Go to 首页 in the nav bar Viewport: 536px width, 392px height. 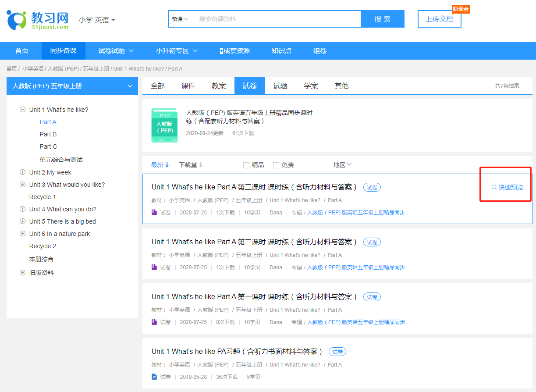22,51
